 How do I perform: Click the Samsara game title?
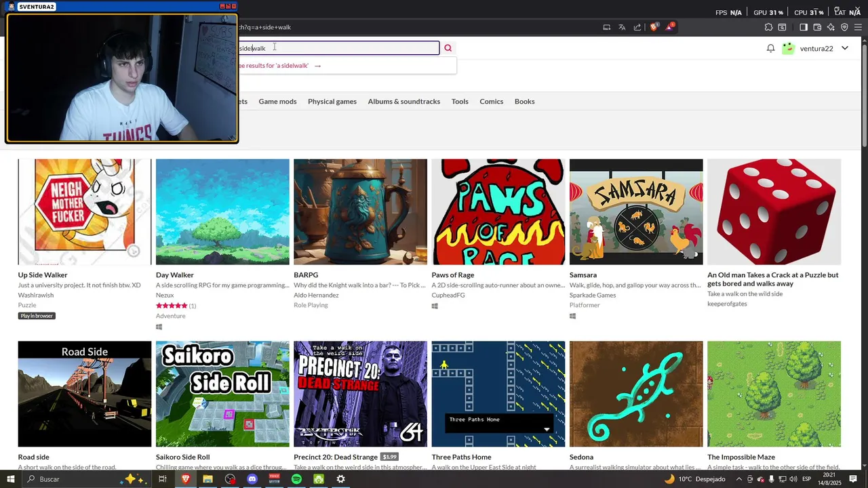[583, 275]
